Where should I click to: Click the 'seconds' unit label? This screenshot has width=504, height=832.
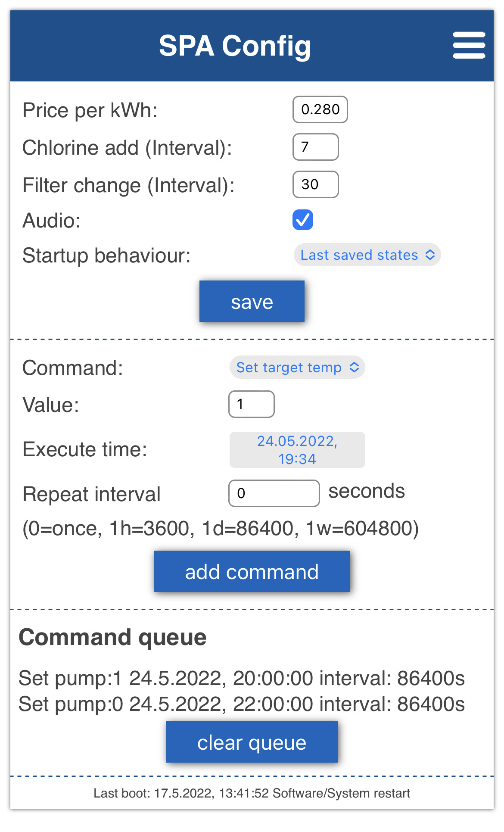pyautogui.click(x=367, y=491)
